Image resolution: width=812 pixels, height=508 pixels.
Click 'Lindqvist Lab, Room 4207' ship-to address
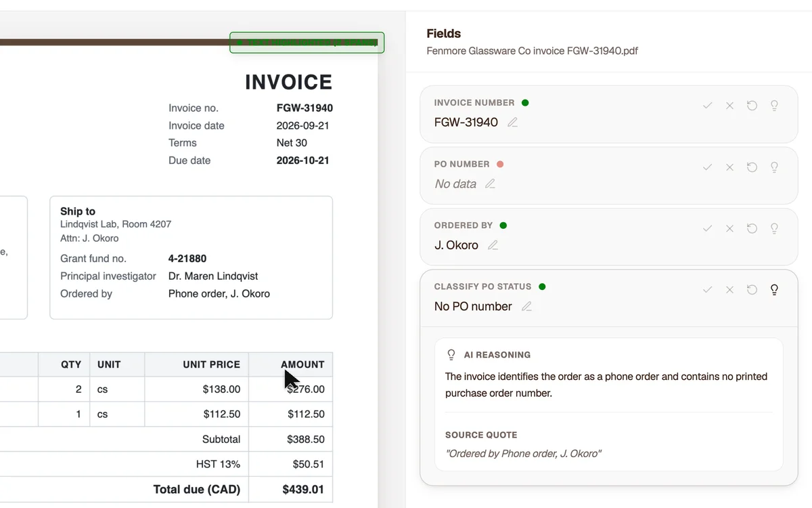pos(116,224)
